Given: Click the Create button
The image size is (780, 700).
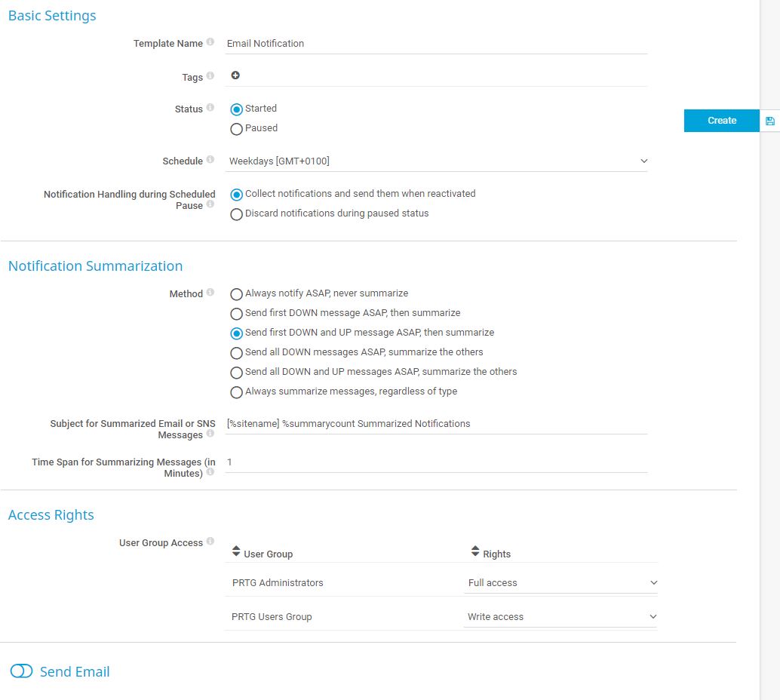Looking at the screenshot, I should [721, 121].
